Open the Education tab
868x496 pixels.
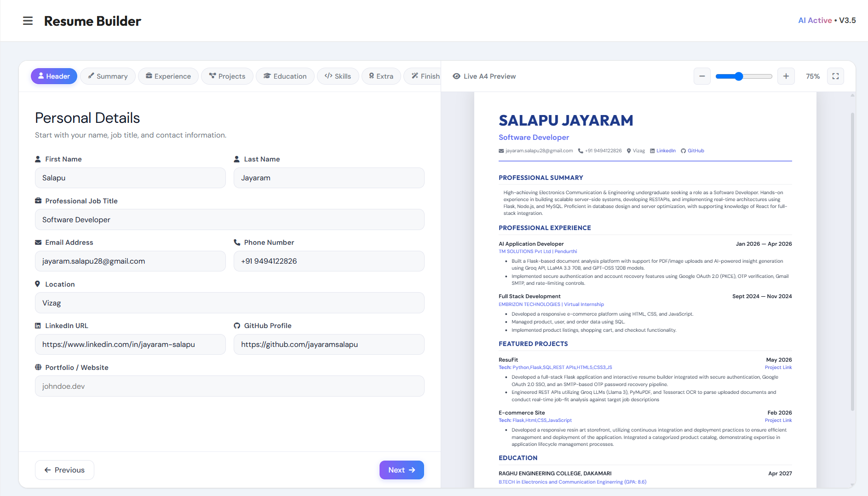click(x=285, y=76)
